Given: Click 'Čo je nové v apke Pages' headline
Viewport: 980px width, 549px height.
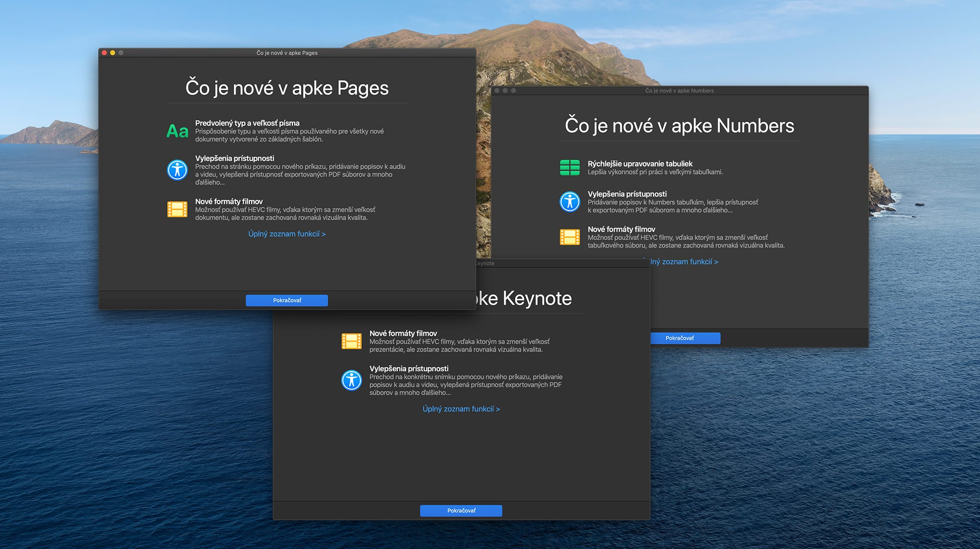Looking at the screenshot, I should click(x=287, y=88).
